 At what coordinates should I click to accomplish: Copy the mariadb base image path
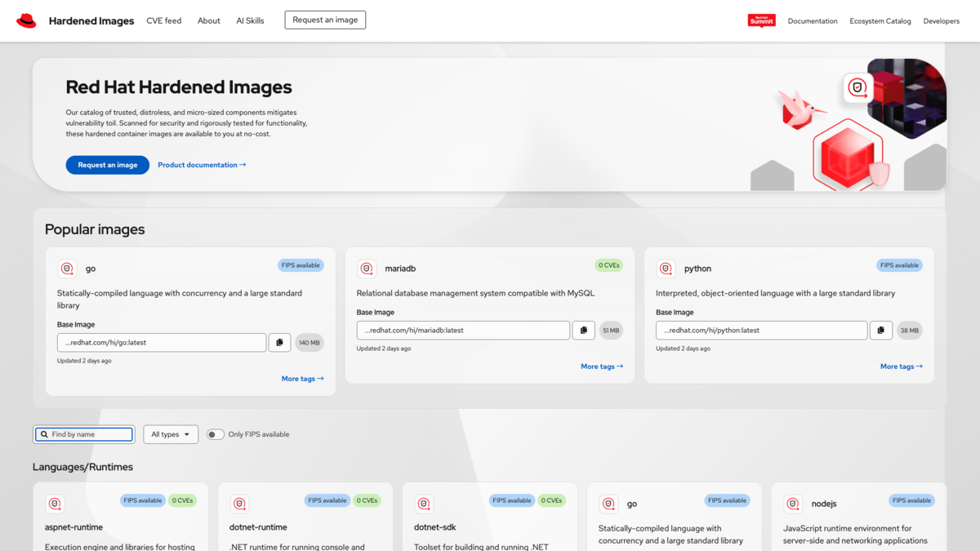583,330
